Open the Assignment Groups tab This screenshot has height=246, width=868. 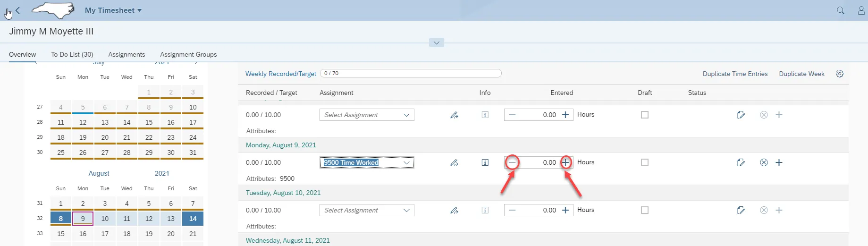click(188, 54)
